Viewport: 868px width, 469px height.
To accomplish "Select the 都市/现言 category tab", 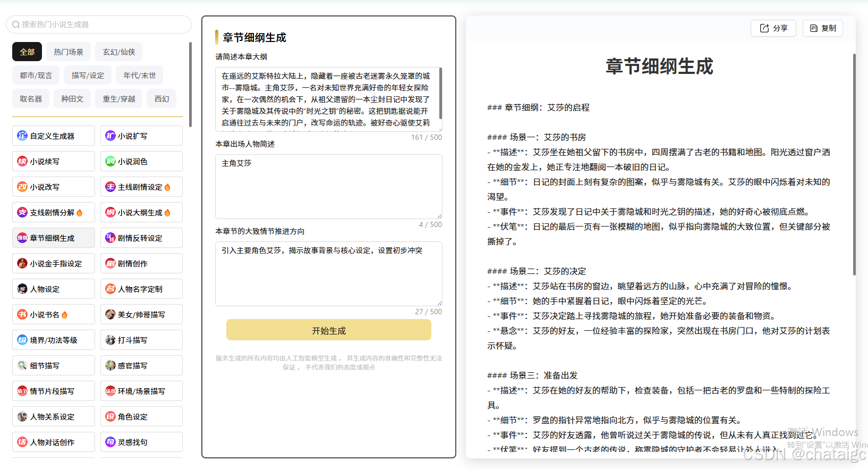I will pos(36,75).
